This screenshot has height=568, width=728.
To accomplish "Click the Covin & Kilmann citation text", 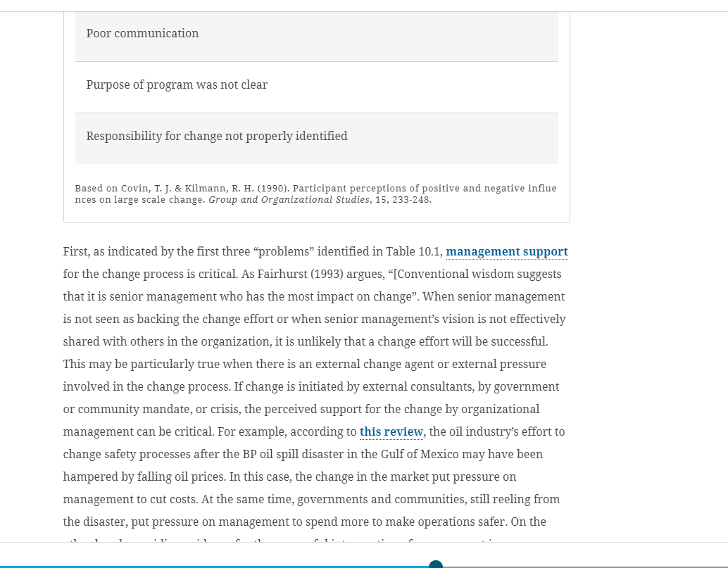I will pos(315,194).
